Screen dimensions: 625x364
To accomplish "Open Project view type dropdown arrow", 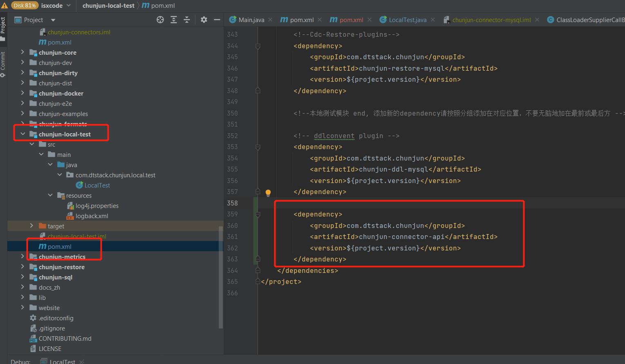I will pos(53,20).
